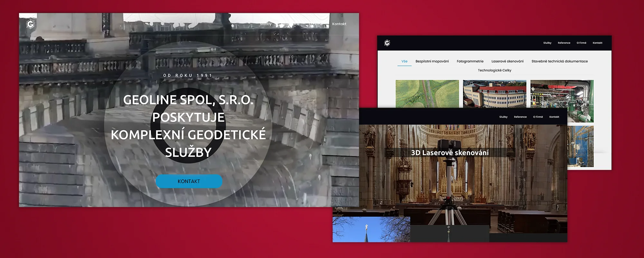Click the OD ROKU 1991 tagline
Image resolution: width=644 pixels, height=258 pixels.
point(188,75)
